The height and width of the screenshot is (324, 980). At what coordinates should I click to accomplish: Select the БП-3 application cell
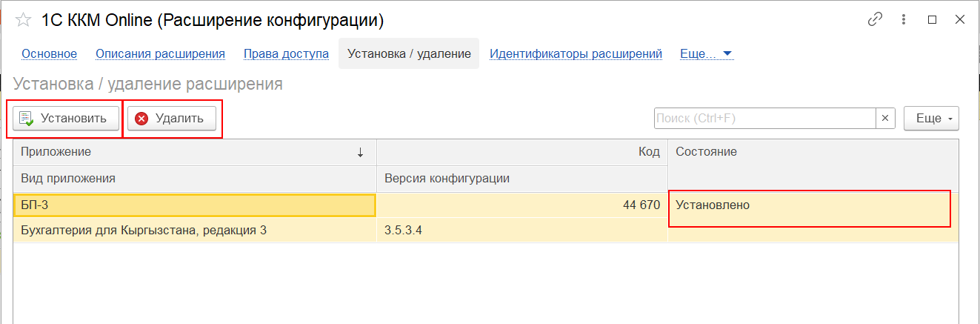pos(195,205)
